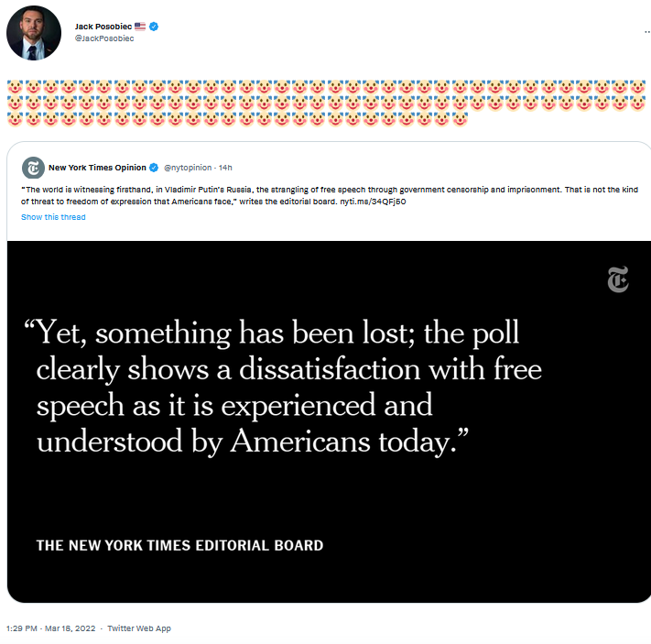Click Jack Posobiec's blue verified badge
Image resolution: width=651 pixels, height=644 pixels.
[x=155, y=27]
